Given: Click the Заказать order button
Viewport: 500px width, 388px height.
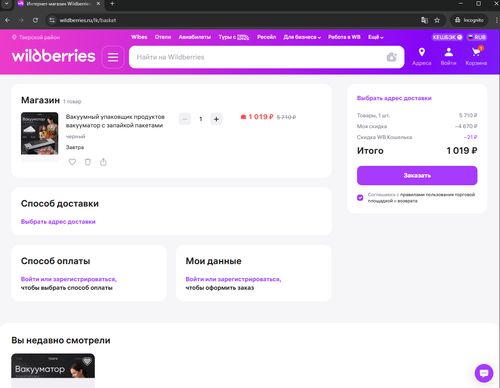Looking at the screenshot, I should (417, 175).
